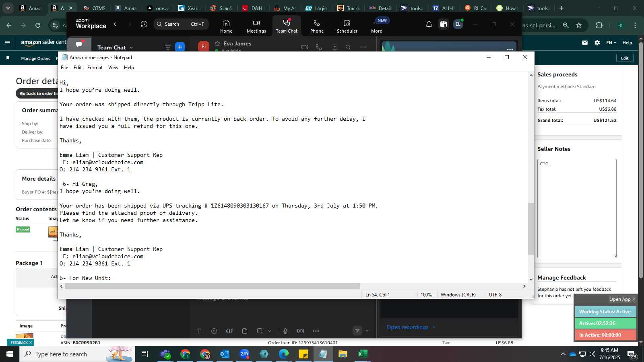This screenshot has height=362, width=644.
Task: Open Seller Central mail icon
Action: (x=585, y=43)
